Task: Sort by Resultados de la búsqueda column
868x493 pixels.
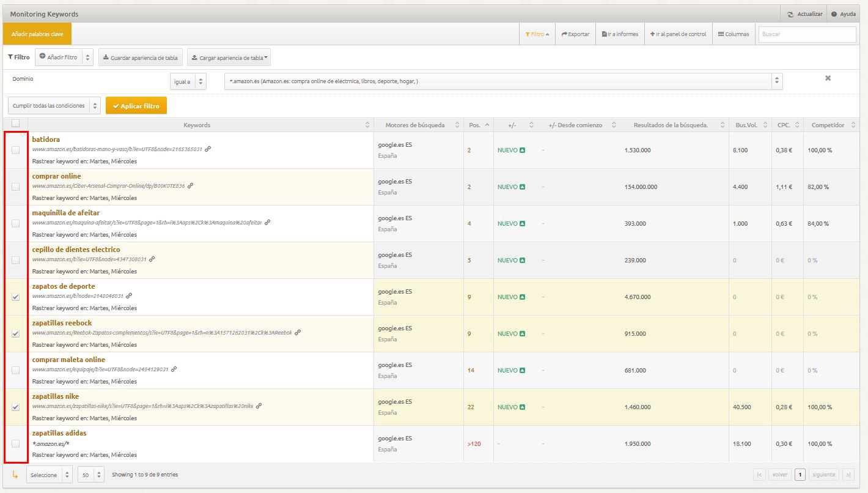Action: click(723, 125)
